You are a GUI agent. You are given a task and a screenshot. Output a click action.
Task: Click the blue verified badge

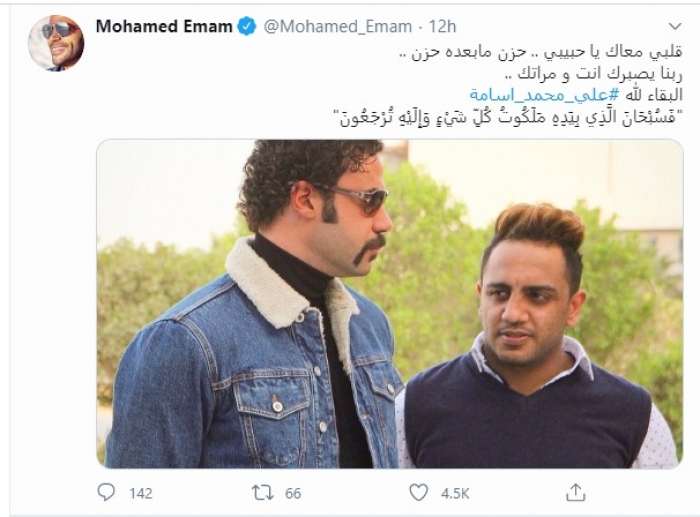coord(246,27)
